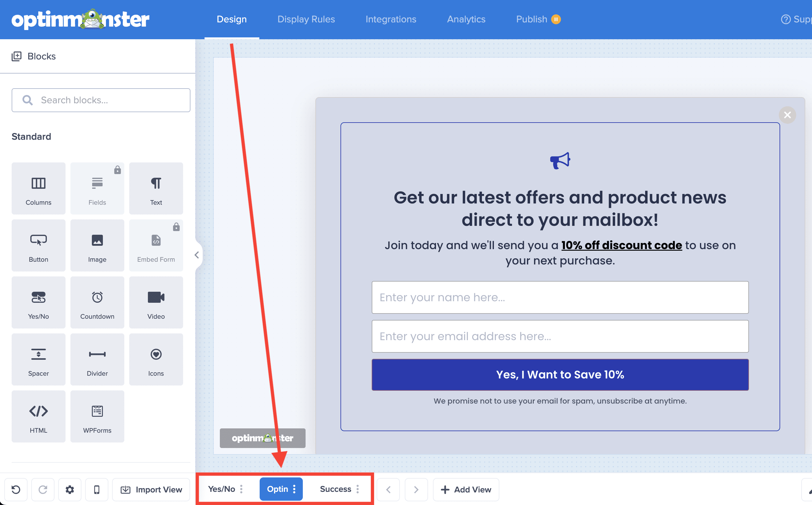Open campaign settings gear icon
This screenshot has width=812, height=505.
pos(70,489)
